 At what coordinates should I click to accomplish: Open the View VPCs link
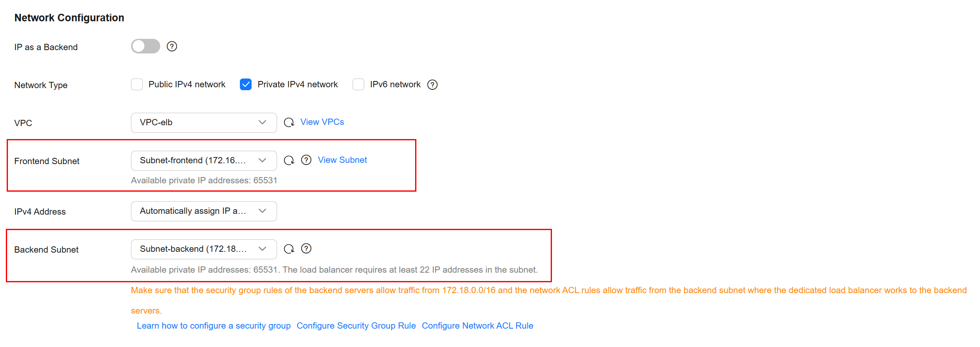322,122
